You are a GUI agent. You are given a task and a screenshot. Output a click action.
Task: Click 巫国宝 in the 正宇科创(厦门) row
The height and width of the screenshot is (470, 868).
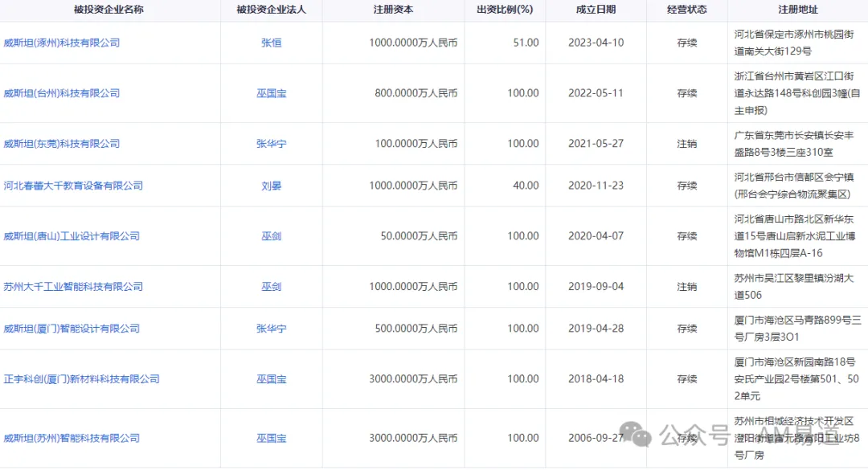pyautogui.click(x=272, y=378)
